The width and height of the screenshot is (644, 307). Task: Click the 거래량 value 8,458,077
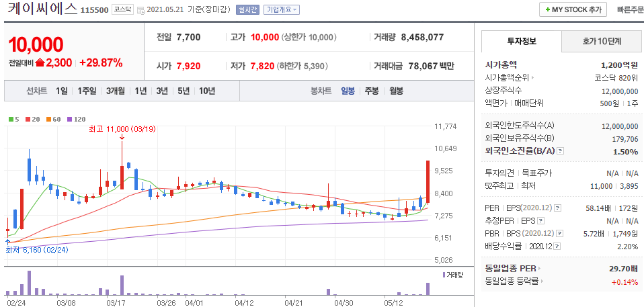pos(422,38)
